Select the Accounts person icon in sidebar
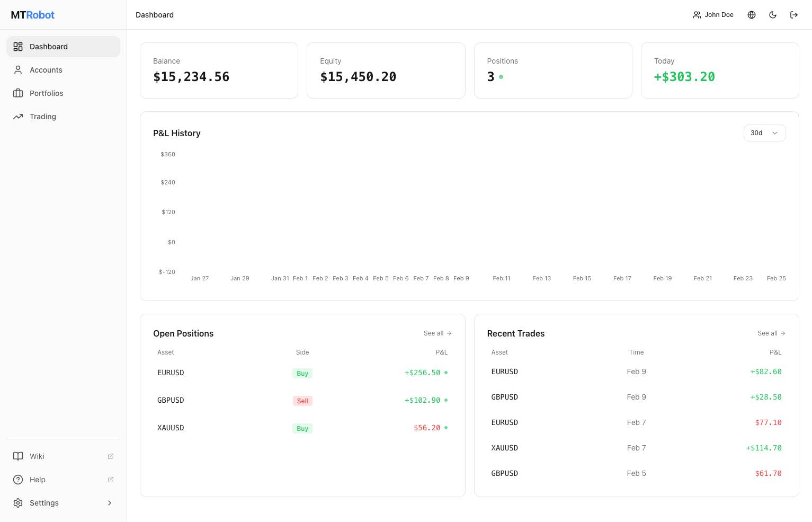Viewport: 812px width, 522px height. tap(18, 70)
